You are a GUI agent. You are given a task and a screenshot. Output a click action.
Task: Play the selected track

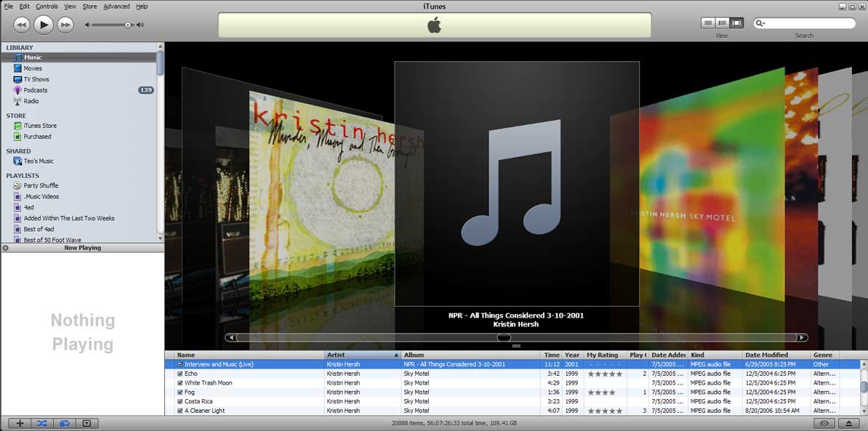pyautogui.click(x=44, y=24)
